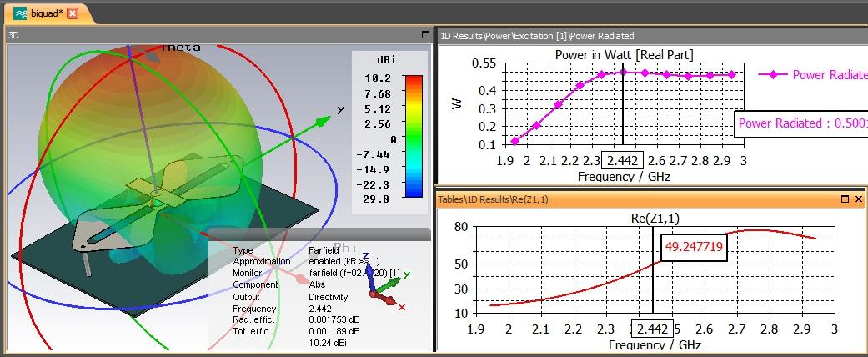Viewport: 868px width, 357px height.
Task: Click 'Frequency / GHz' label under Re(Z1,1) plot
Action: coord(655,344)
